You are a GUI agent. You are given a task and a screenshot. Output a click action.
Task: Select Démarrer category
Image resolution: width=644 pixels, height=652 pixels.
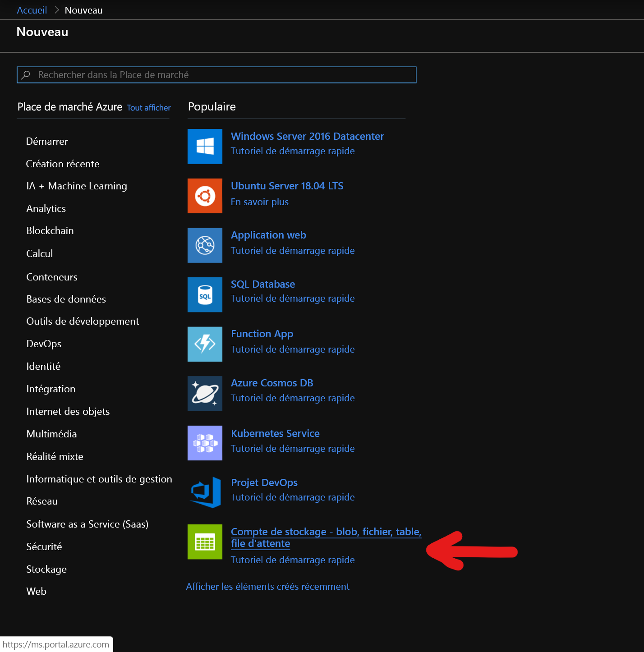click(x=47, y=141)
